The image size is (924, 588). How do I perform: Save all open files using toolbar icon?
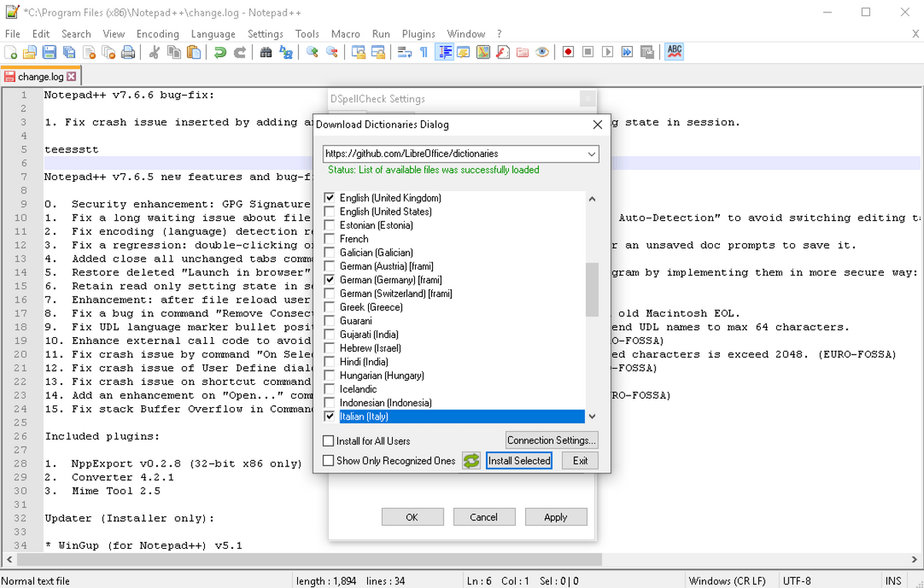[x=68, y=52]
